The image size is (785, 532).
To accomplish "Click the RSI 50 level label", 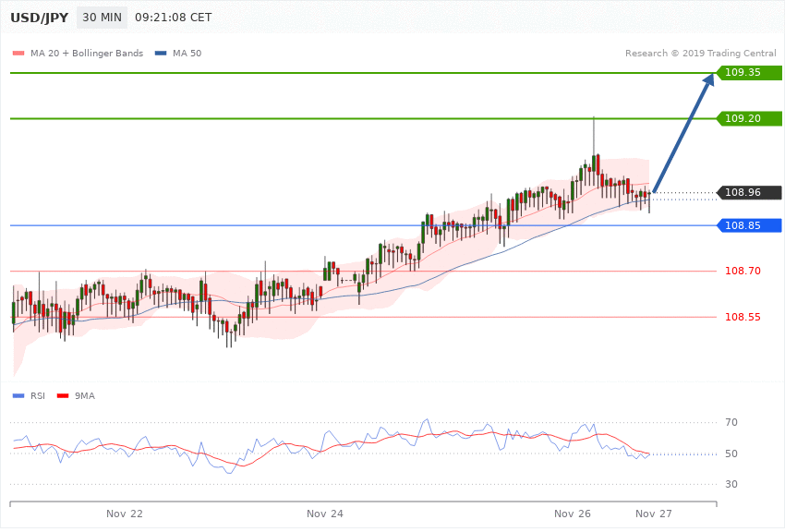I will point(731,453).
